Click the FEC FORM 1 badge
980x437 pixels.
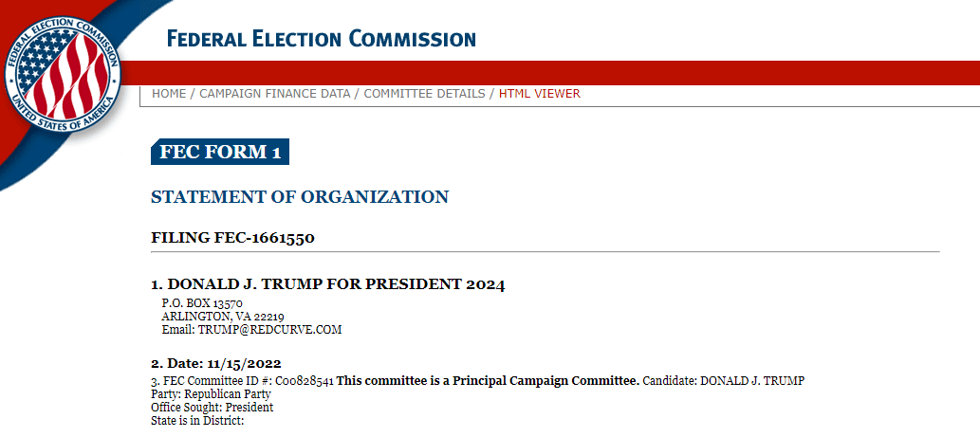[x=220, y=152]
